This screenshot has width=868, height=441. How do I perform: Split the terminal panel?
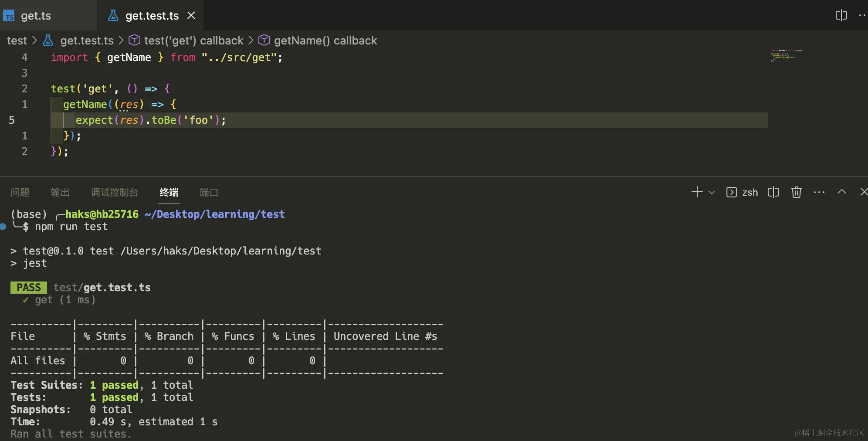[x=773, y=192]
